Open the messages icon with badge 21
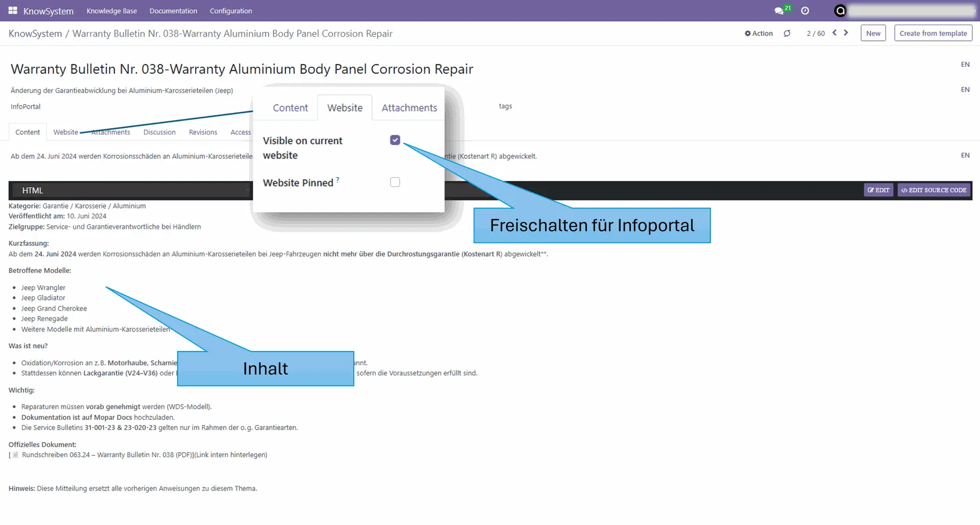Screen dimensions: 980x525 pos(781,10)
